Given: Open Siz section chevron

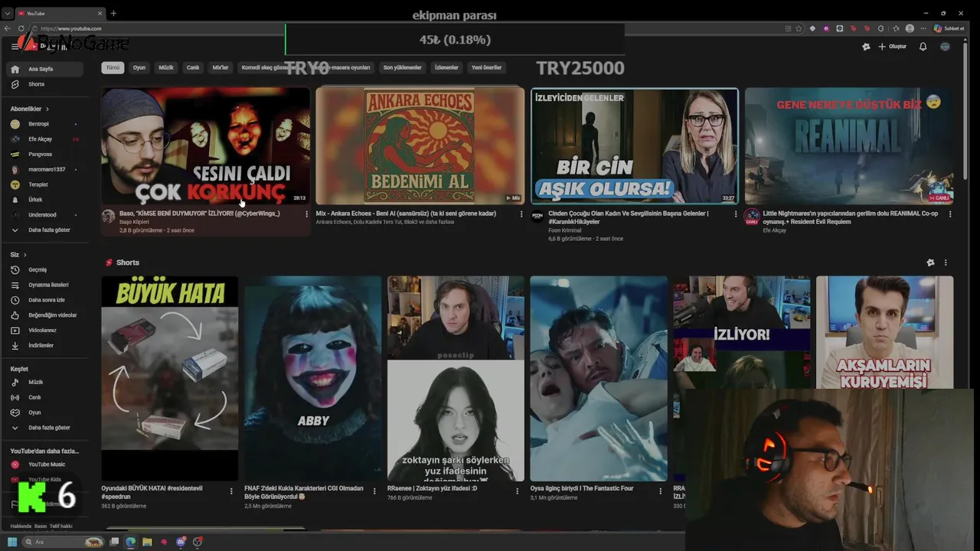Looking at the screenshot, I should 24,254.
